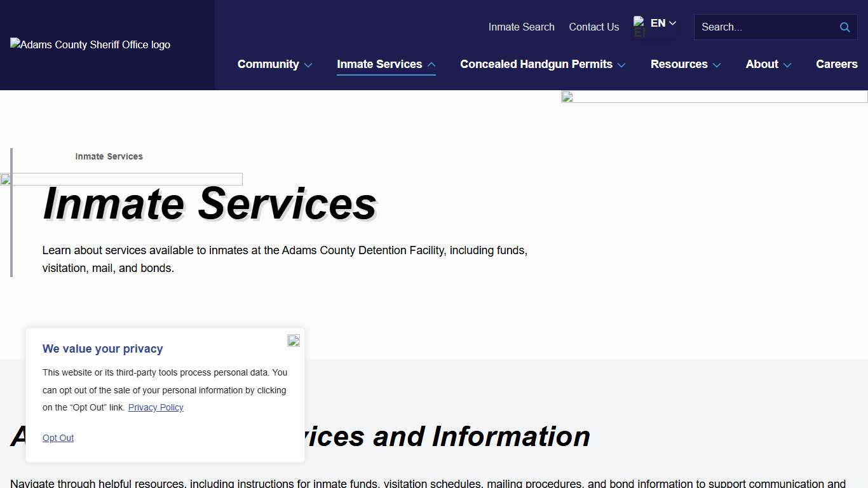This screenshot has height=488, width=868.
Task: Collapse the Inmate Services menu chevron
Action: tap(431, 64)
